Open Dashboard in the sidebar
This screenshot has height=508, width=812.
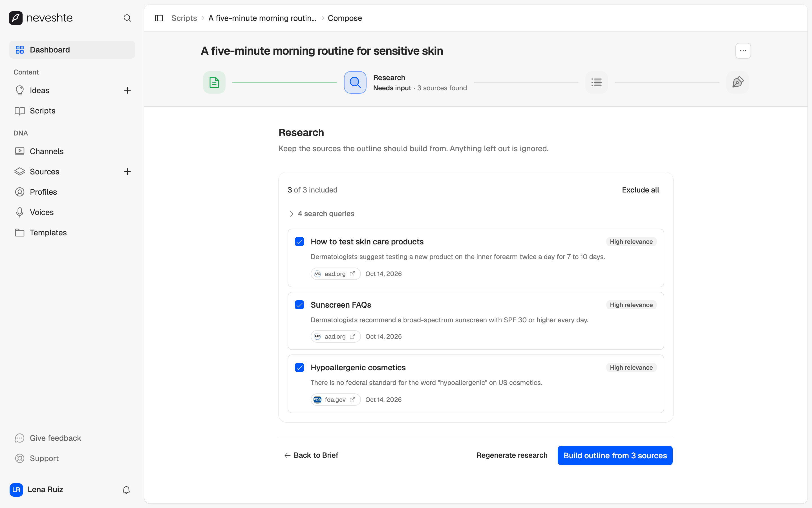pos(72,50)
